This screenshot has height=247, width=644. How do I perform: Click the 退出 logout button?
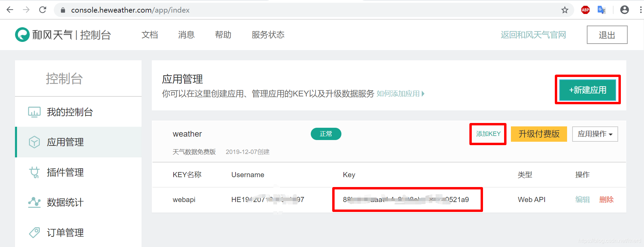click(x=607, y=35)
